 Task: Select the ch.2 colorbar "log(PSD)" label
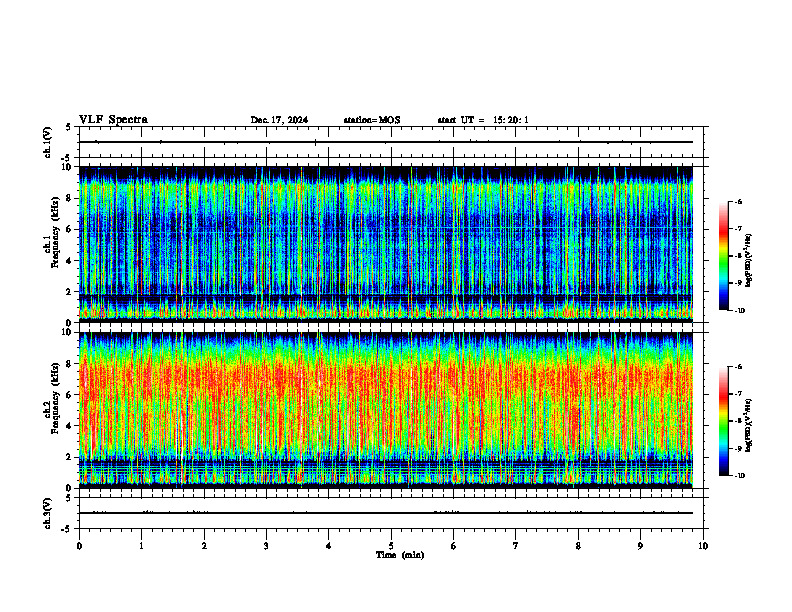coord(748,425)
